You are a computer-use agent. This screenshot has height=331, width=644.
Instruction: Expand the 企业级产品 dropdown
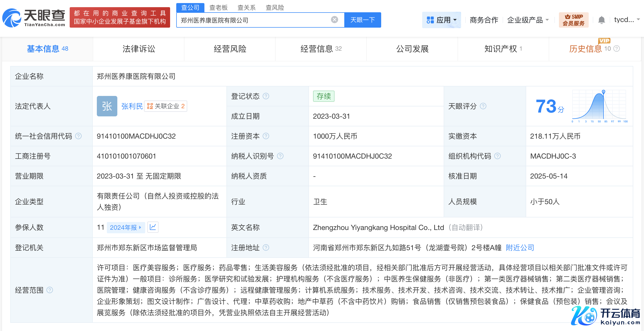528,20
